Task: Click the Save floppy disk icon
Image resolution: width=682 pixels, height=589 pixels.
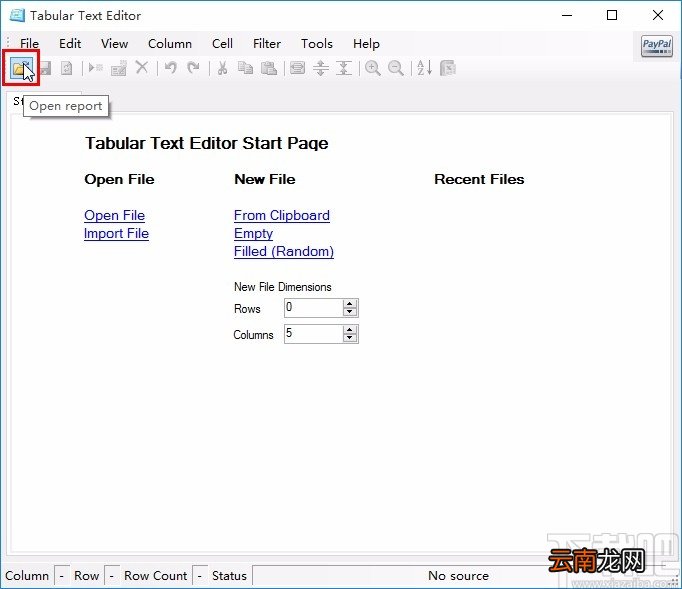Action: point(45,68)
